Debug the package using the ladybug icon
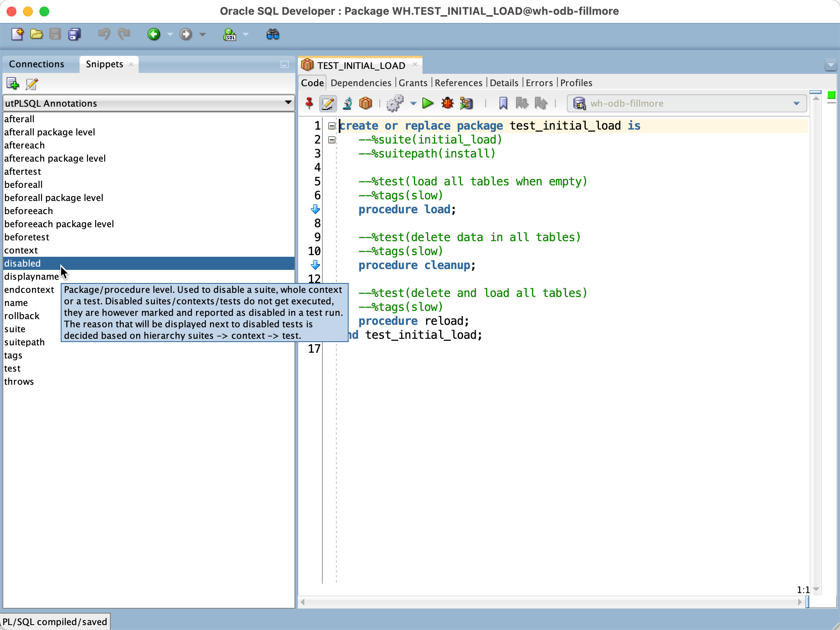Image resolution: width=840 pixels, height=630 pixels. click(x=447, y=103)
